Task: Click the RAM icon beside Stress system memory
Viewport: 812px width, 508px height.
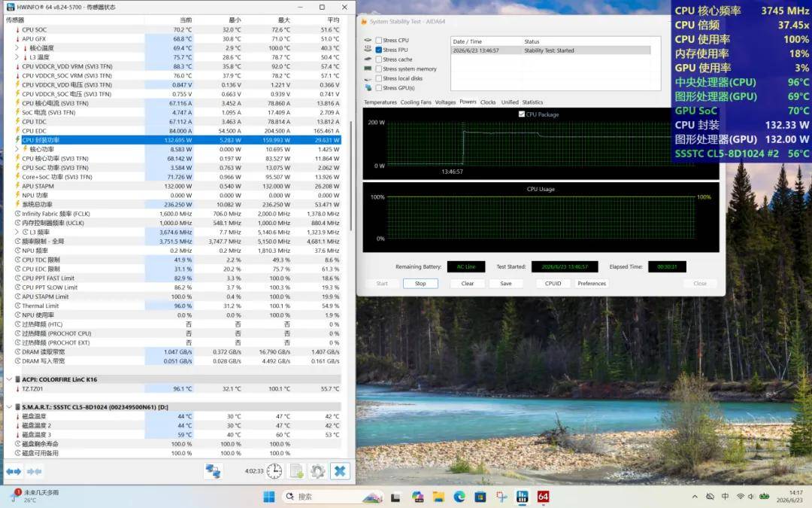Action: (x=368, y=68)
